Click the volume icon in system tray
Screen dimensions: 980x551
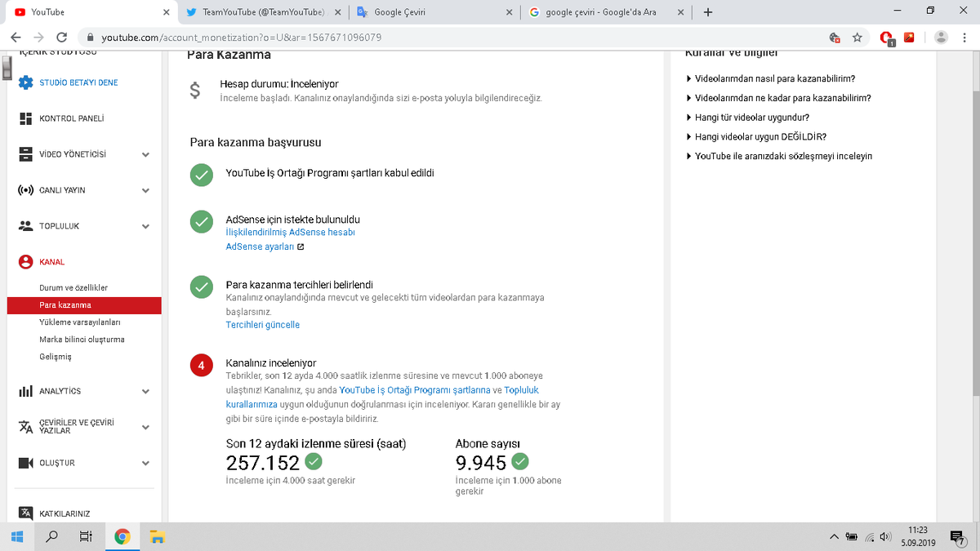(884, 536)
